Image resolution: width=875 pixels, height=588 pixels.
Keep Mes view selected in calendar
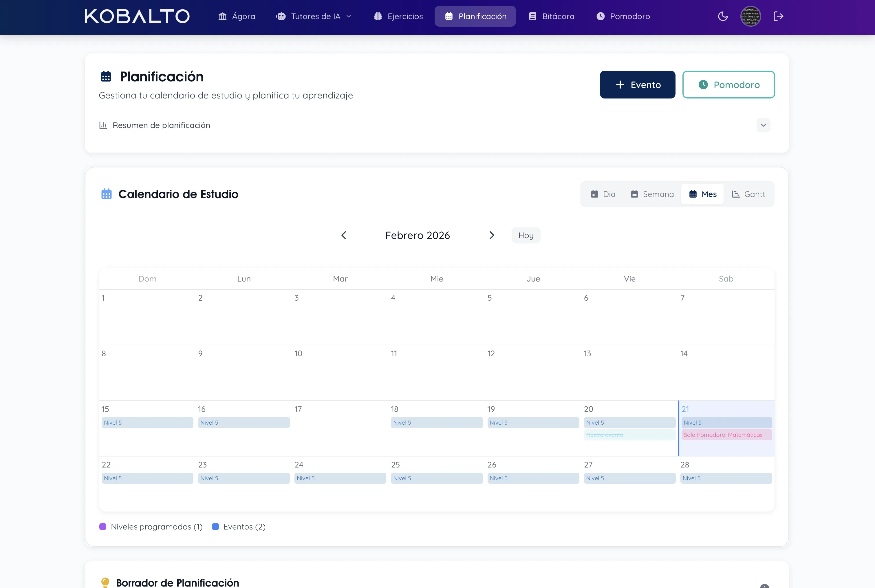pyautogui.click(x=702, y=194)
